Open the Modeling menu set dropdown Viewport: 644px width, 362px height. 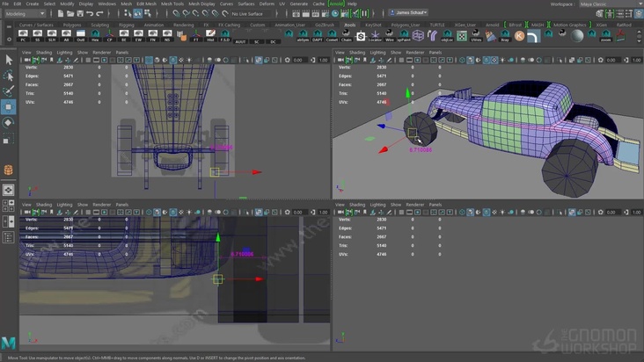point(26,14)
